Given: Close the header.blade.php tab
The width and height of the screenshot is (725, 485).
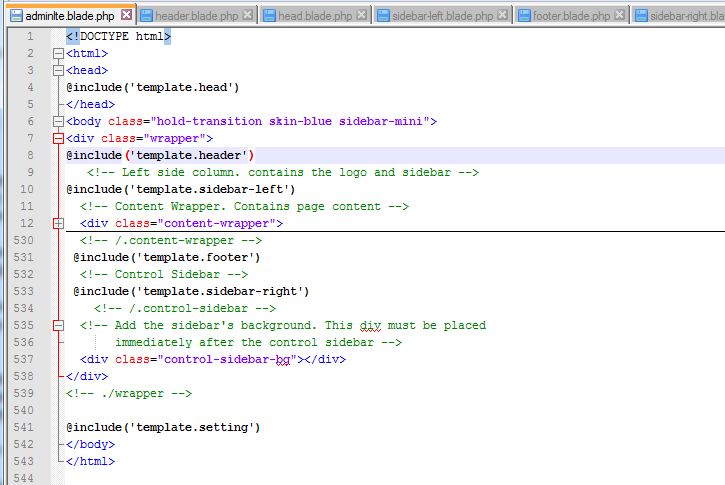Looking at the screenshot, I should [248, 15].
